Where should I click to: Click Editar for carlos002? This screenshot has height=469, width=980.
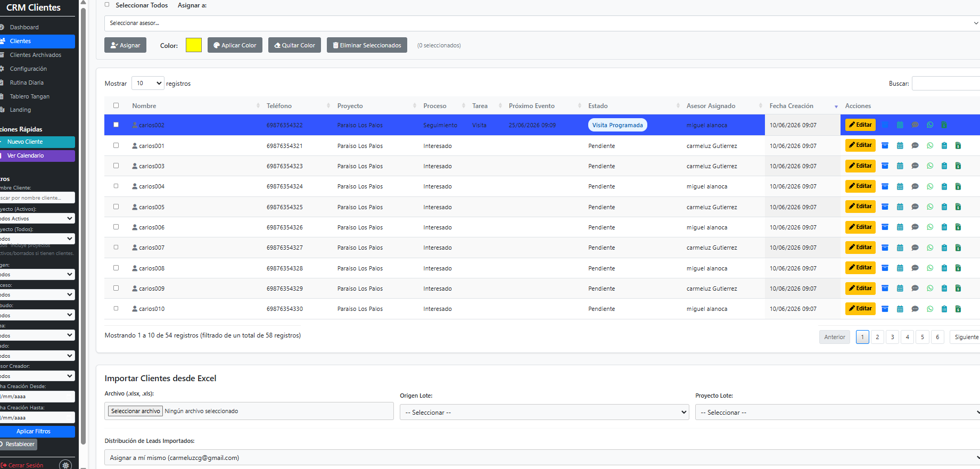860,125
